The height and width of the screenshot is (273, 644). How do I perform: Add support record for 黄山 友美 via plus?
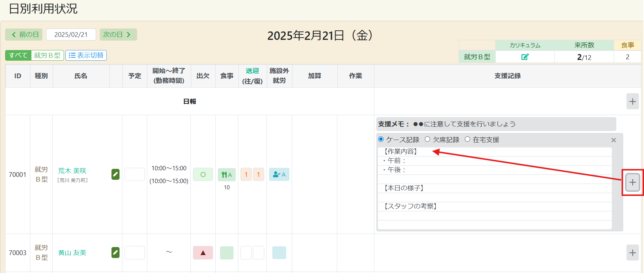(x=632, y=253)
